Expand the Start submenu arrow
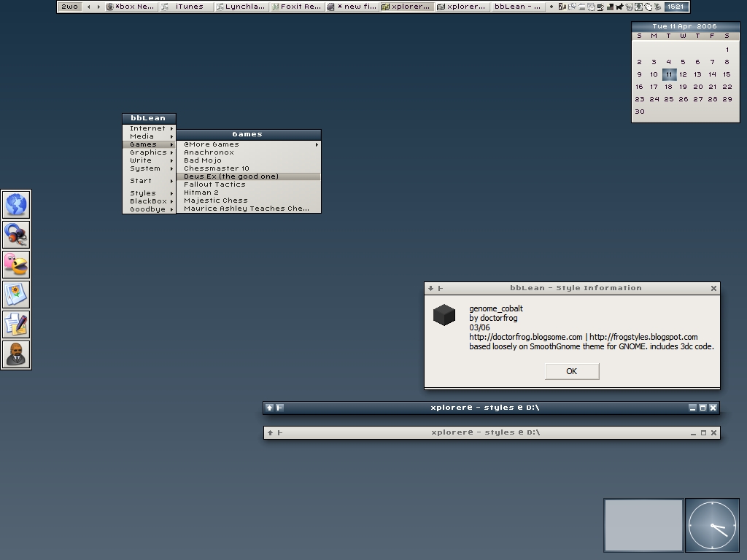Viewport: 747px width, 560px height. click(x=171, y=181)
